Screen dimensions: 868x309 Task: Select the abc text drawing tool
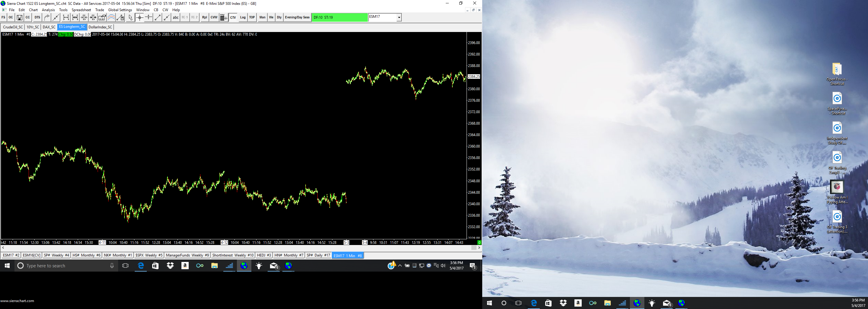point(175,18)
